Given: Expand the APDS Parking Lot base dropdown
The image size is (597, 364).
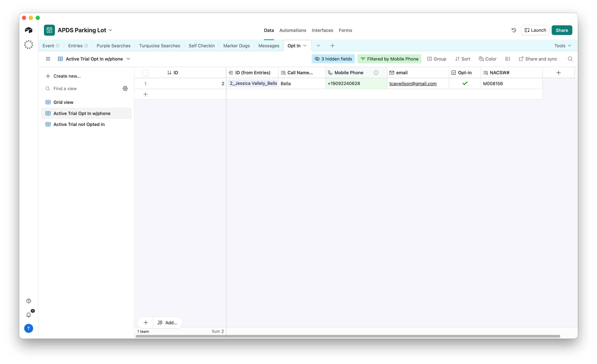Looking at the screenshot, I should point(110,30).
